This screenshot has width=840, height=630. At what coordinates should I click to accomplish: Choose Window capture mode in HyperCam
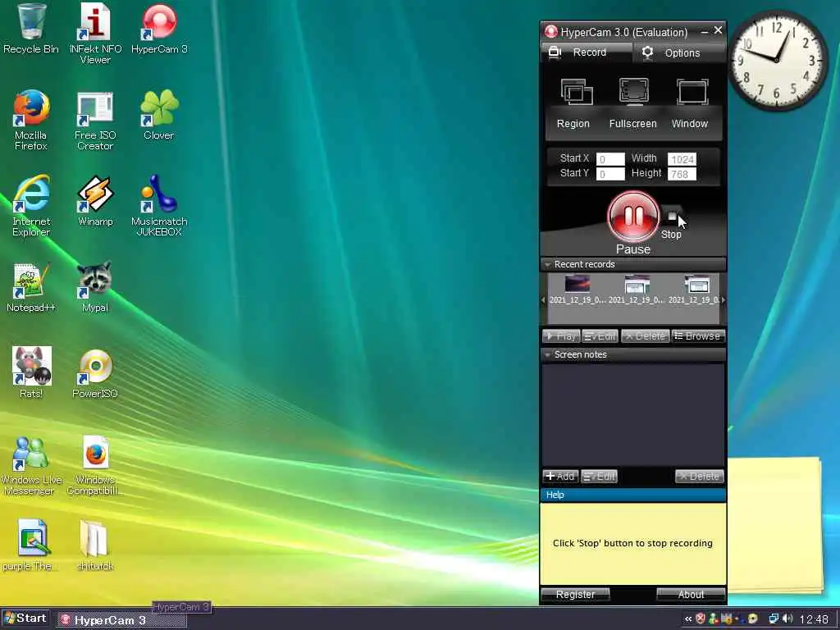tap(691, 104)
